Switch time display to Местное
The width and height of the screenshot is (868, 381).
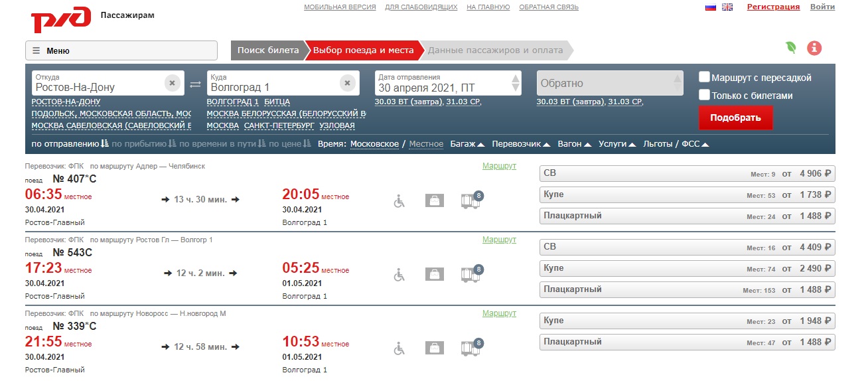tap(426, 144)
